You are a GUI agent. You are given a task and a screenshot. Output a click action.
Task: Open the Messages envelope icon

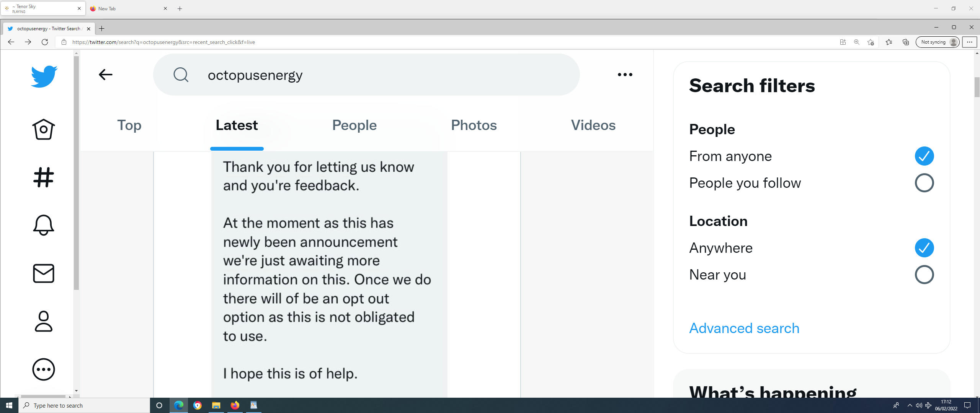click(44, 273)
